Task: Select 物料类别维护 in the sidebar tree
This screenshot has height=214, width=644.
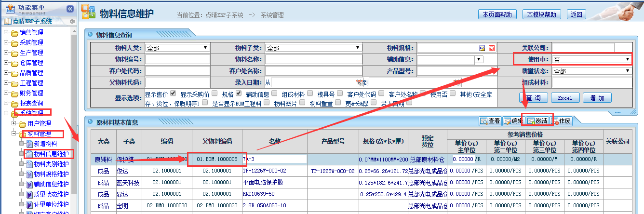Action: (x=51, y=164)
